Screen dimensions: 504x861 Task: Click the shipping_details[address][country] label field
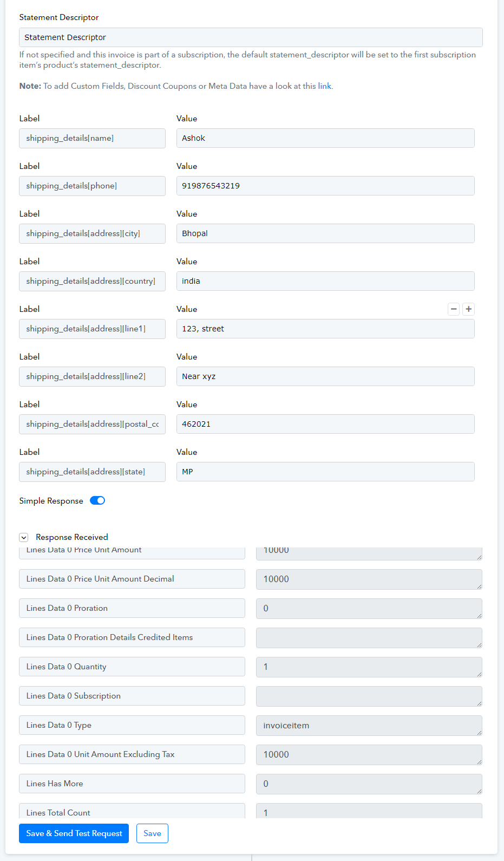[92, 281]
